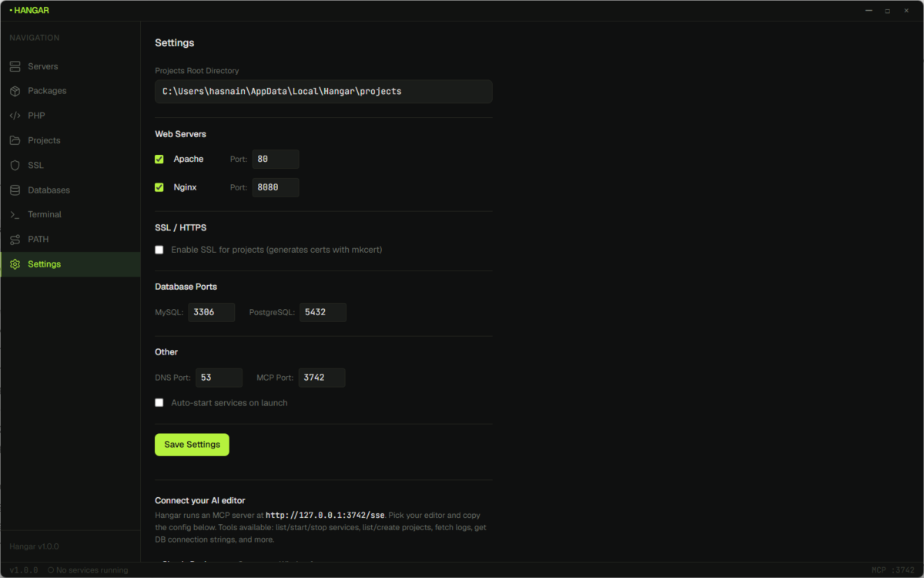Select the PHP code-brackets icon
Screen dimensions: 924x578
click(x=15, y=116)
